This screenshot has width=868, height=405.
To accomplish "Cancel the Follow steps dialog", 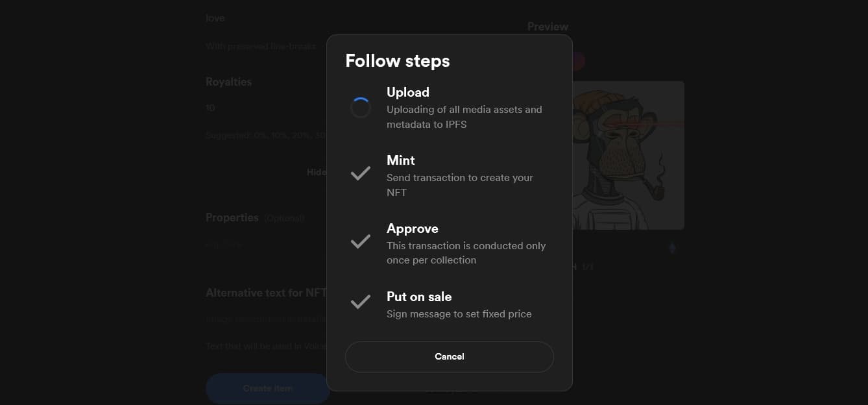I will 450,357.
